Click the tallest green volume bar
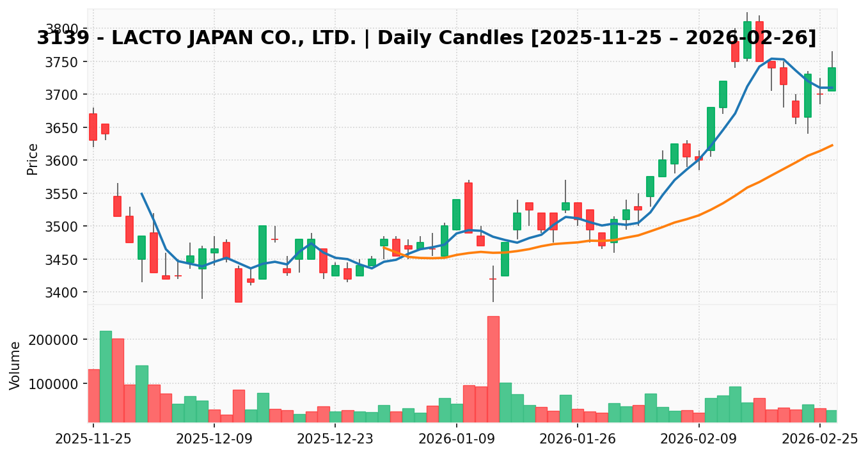This screenshot has width=868, height=455. tap(106, 376)
